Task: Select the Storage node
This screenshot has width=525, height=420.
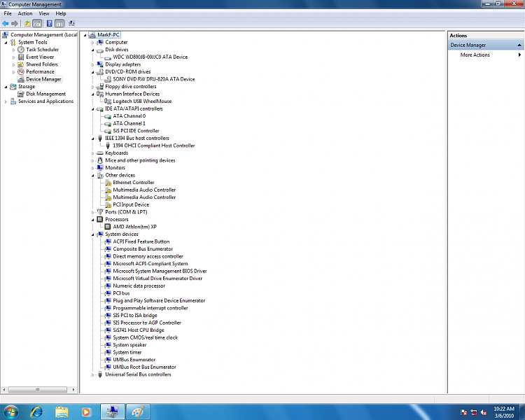Action: [x=27, y=86]
